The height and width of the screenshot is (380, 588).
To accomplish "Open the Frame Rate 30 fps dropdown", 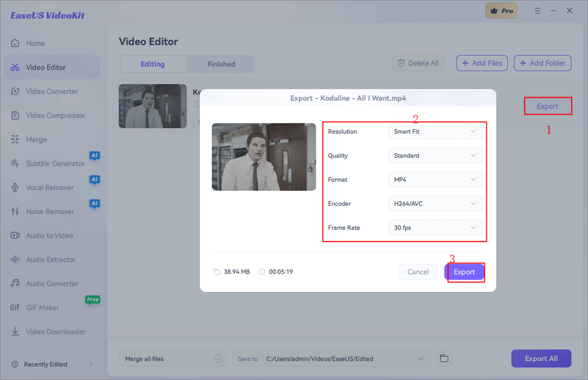I will point(436,227).
